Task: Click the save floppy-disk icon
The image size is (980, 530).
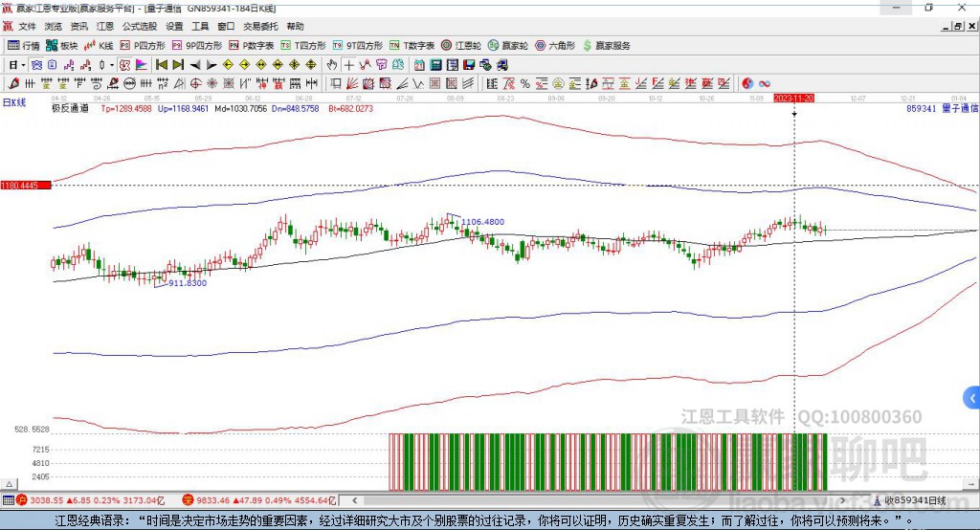Action: tap(469, 65)
